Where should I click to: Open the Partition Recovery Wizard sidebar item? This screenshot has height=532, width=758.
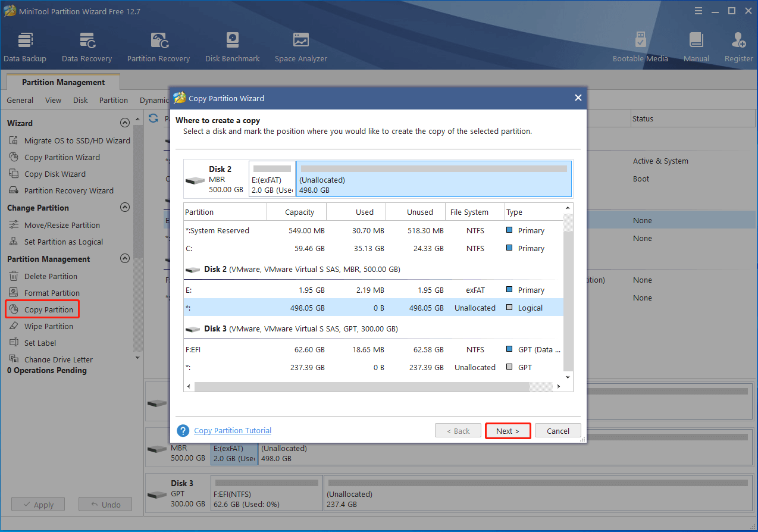tap(61, 191)
